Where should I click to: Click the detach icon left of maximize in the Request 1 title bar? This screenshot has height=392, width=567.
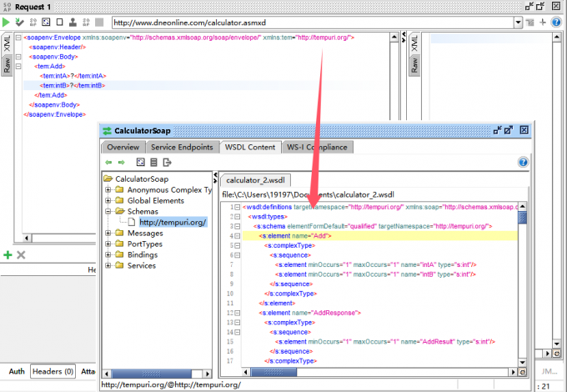coord(529,6)
